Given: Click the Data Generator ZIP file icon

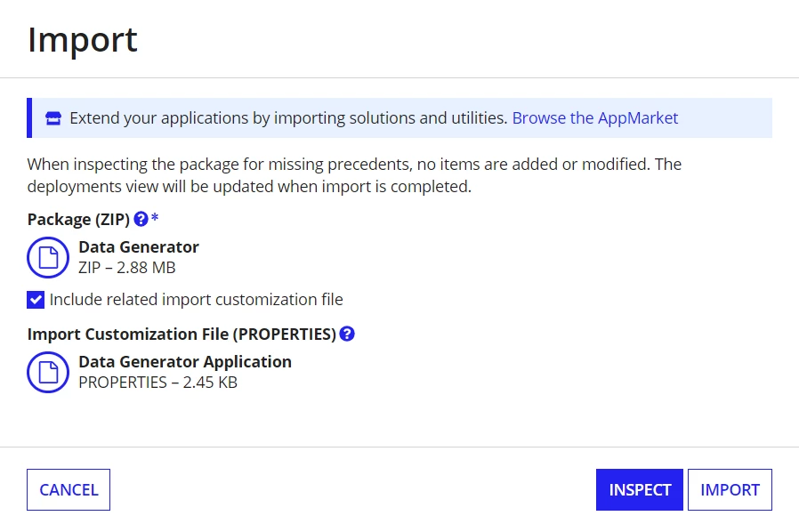Looking at the screenshot, I should click(48, 257).
